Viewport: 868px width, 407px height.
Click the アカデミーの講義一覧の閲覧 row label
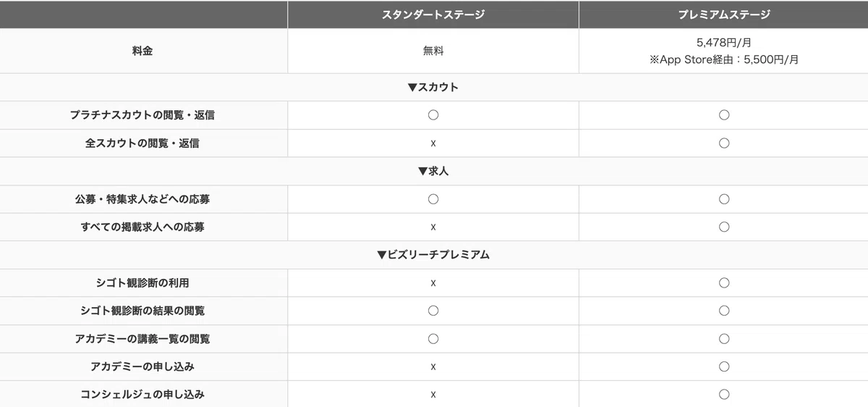(142, 339)
